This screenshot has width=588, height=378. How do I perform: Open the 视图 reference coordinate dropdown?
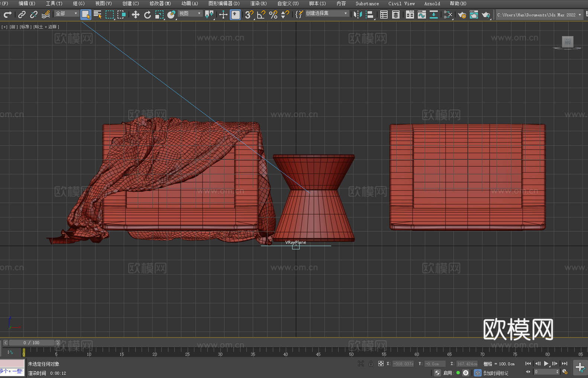(190, 13)
